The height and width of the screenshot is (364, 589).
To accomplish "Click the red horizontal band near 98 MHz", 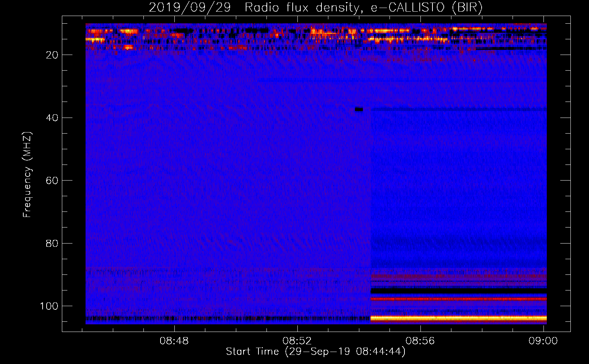I will (459, 299).
